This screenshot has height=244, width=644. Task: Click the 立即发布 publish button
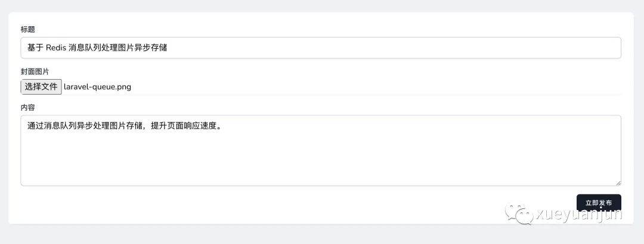click(x=599, y=202)
